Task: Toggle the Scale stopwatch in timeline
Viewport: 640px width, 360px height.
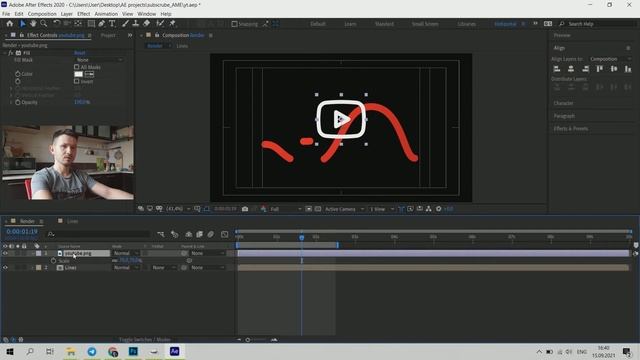Action: click(x=53, y=261)
